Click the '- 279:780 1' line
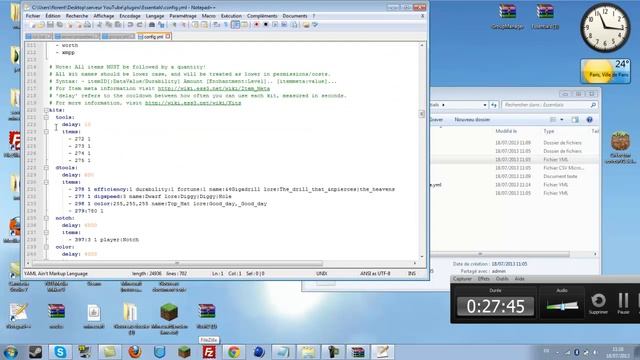 point(86,211)
